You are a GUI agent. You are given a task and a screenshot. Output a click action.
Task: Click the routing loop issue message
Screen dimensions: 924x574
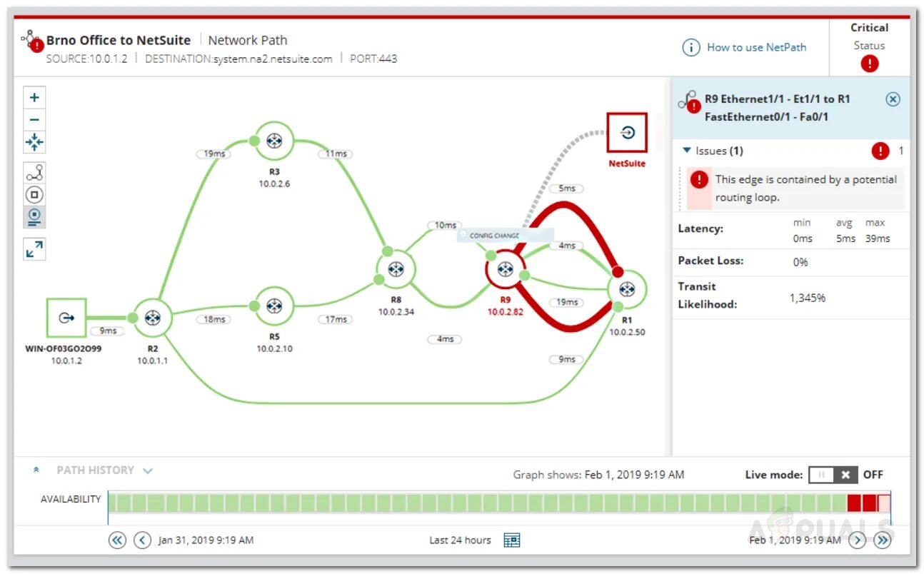coord(806,188)
